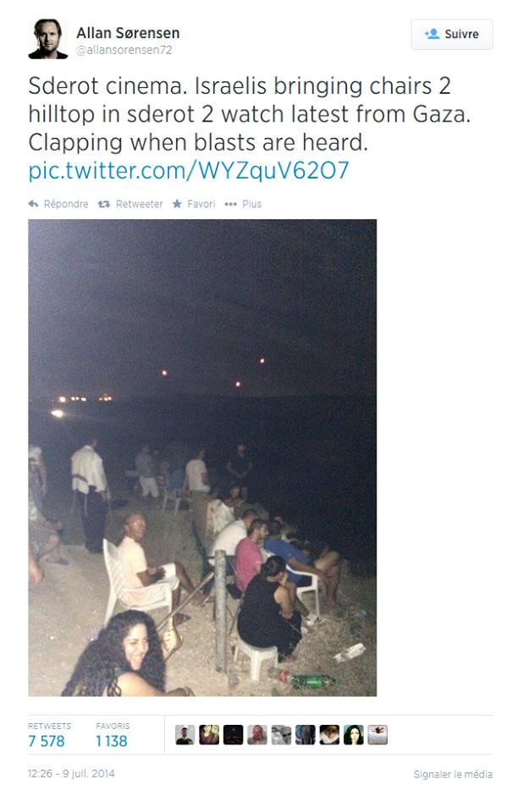This screenshot has height=812, width=518.
Task: Open the dark-haired woman retweeter avatar
Action: (353, 735)
